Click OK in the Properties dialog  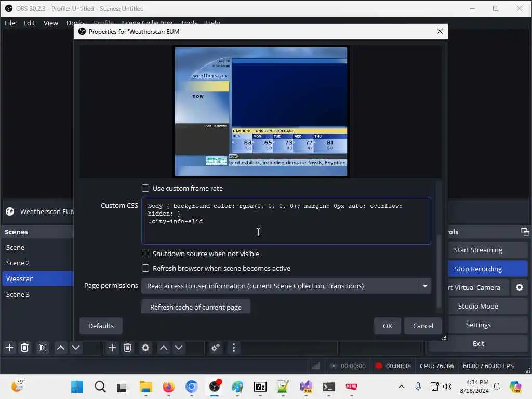point(388,326)
